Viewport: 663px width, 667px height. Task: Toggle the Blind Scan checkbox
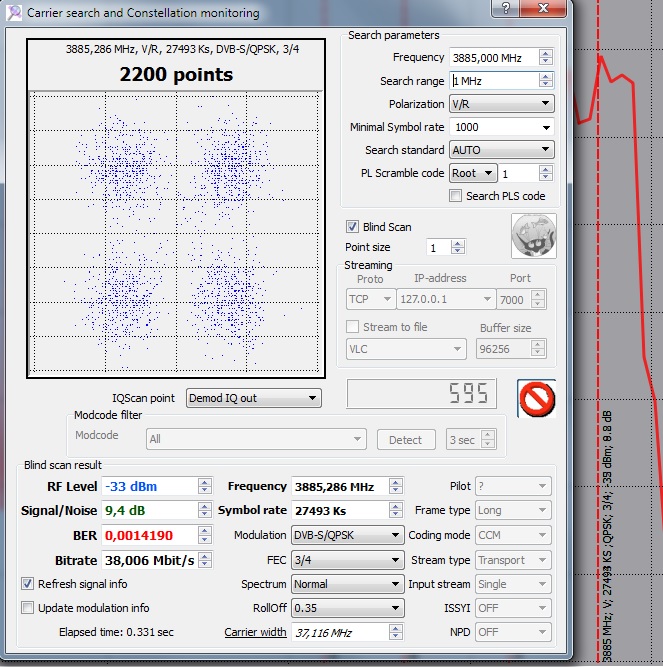(x=352, y=227)
